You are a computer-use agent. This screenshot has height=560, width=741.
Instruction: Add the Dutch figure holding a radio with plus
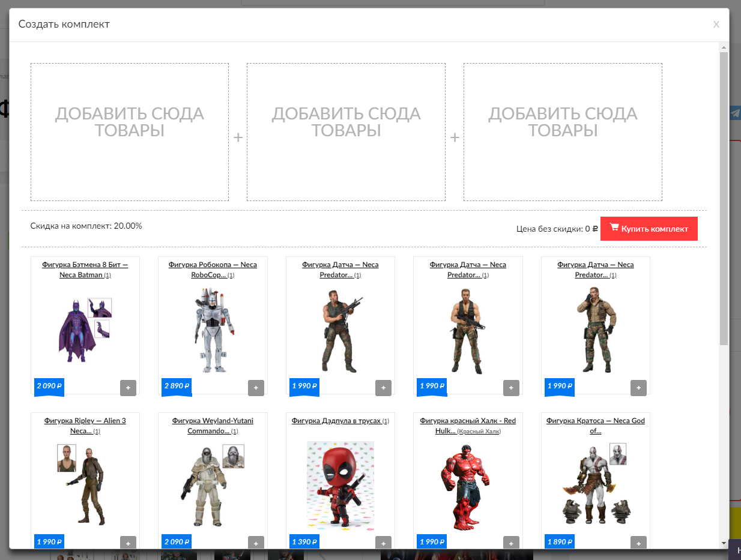point(638,388)
